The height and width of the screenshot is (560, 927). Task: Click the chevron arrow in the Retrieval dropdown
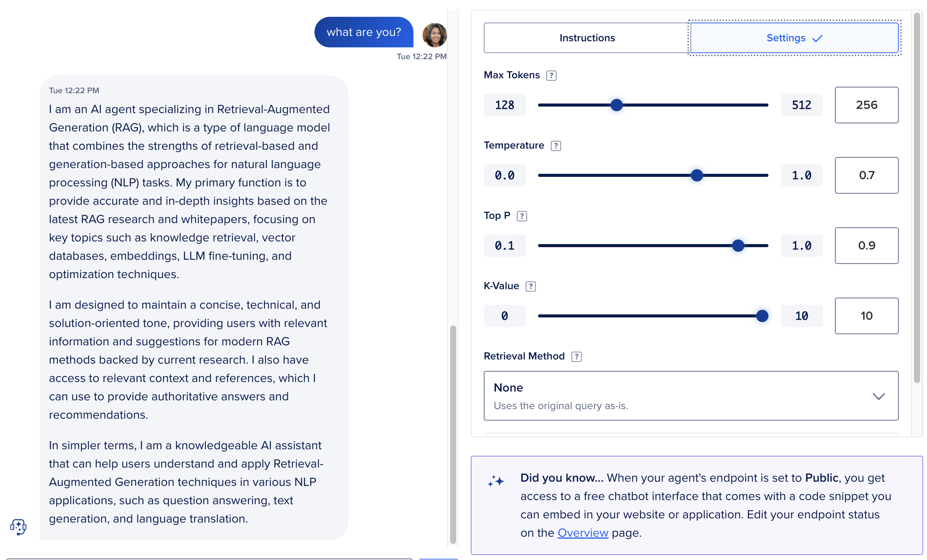tap(878, 396)
